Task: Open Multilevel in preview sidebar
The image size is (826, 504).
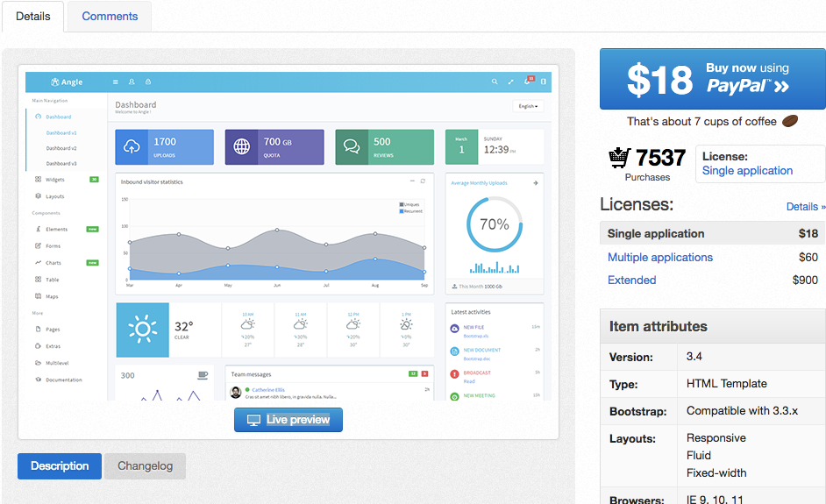Action: pyautogui.click(x=57, y=363)
